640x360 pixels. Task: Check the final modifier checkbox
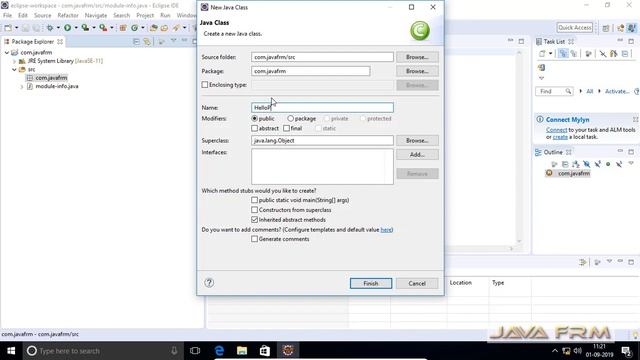pyautogui.click(x=287, y=128)
